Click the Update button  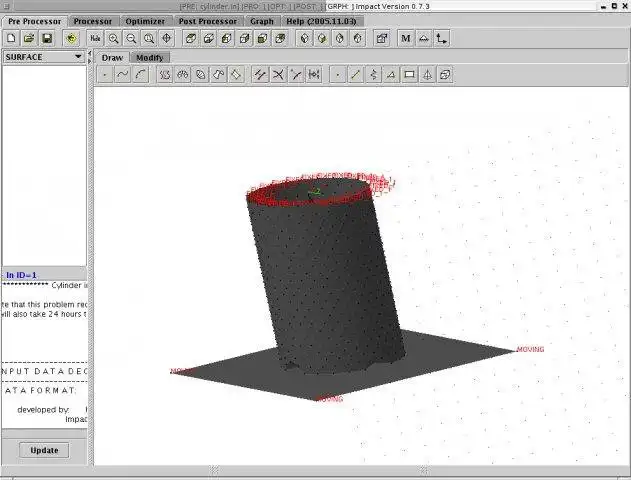coord(44,450)
